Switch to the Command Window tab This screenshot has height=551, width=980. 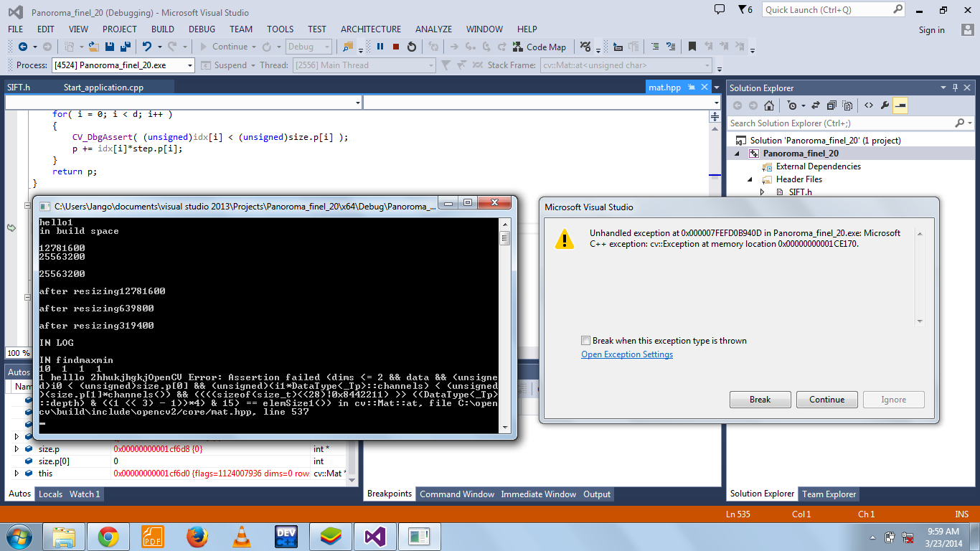pyautogui.click(x=457, y=494)
